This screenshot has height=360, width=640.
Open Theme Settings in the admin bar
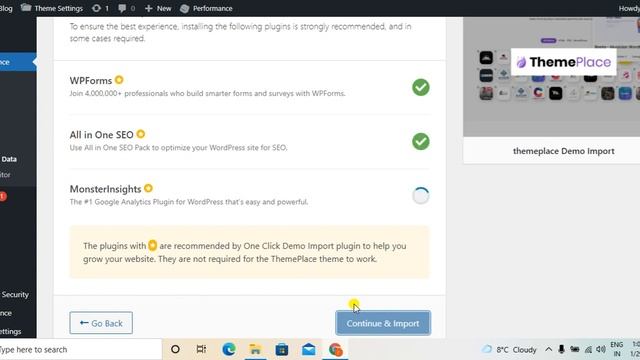52,8
